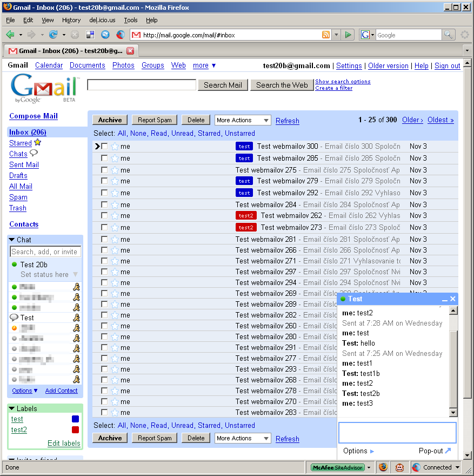Image resolution: width=474 pixels, height=476 pixels.
Task: Tick the checkbox for Test webmailov 271
Action: [104, 261]
